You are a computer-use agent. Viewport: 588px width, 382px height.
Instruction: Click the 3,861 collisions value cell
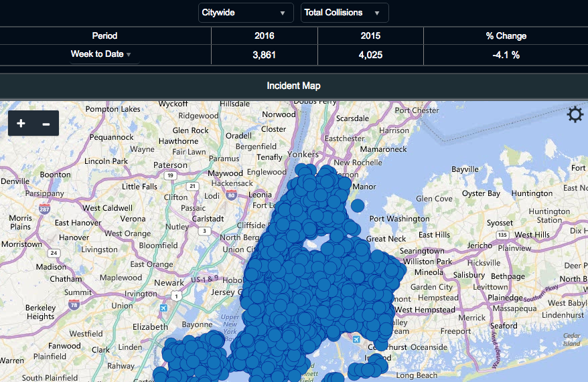coord(265,55)
